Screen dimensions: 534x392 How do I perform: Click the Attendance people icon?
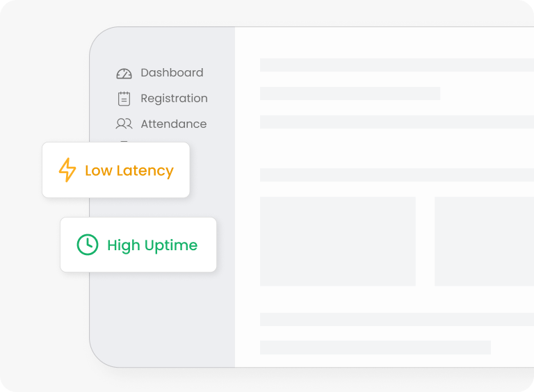click(124, 124)
